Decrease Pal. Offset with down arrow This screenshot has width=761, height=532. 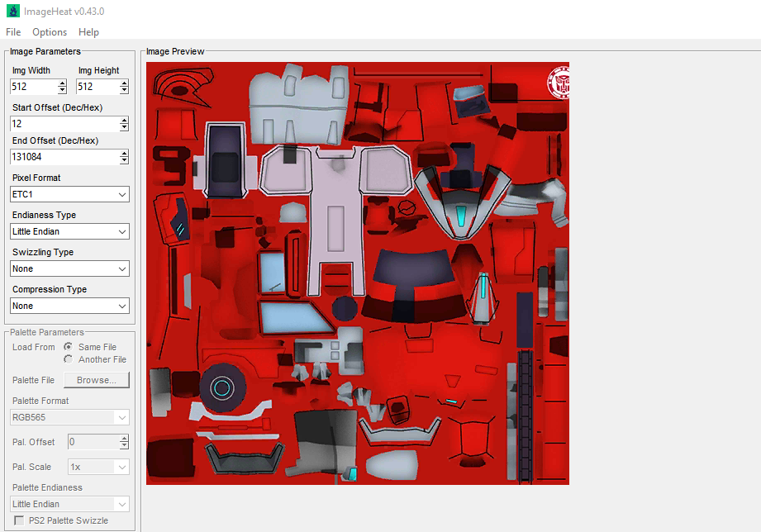point(124,445)
